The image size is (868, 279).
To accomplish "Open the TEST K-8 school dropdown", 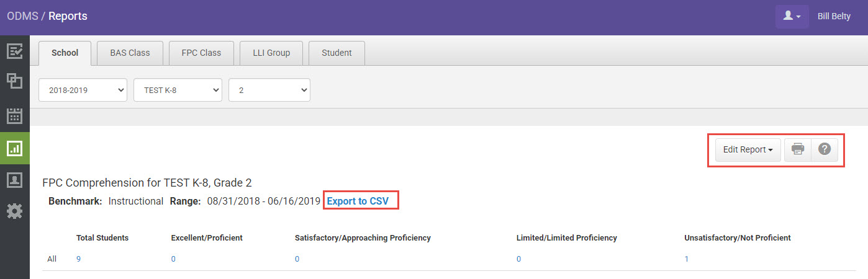I will coord(178,90).
